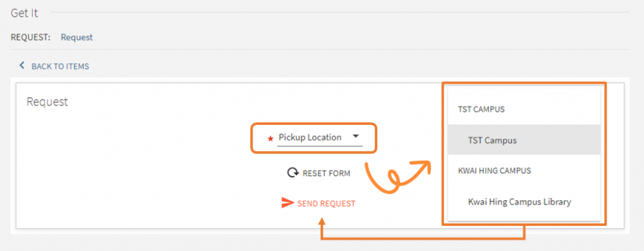
Task: Go back via BACK TO ITEMS link
Action: click(61, 66)
